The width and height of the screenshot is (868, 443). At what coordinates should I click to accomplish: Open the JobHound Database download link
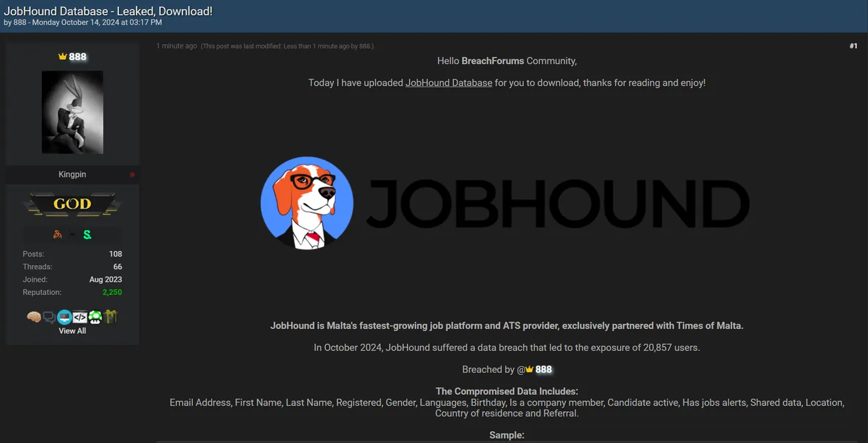(449, 83)
